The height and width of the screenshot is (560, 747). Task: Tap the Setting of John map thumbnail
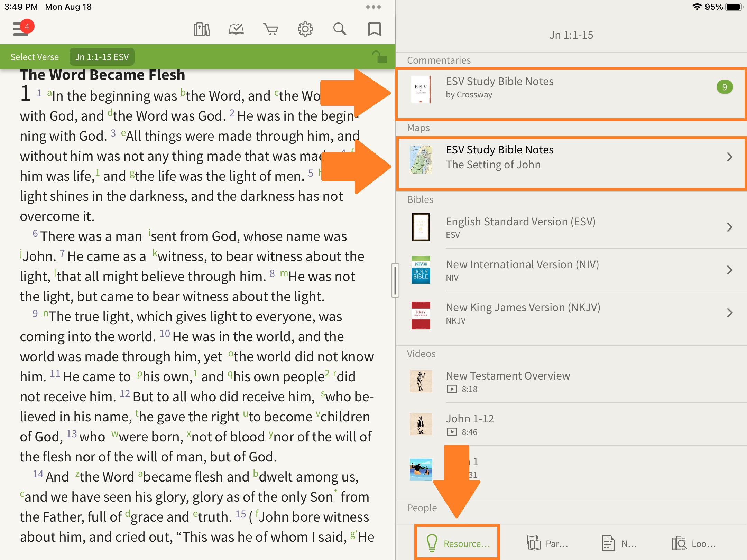coord(421,159)
